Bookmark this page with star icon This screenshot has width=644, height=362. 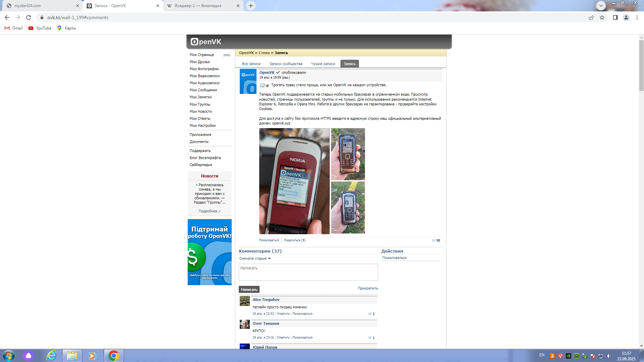[x=602, y=17]
